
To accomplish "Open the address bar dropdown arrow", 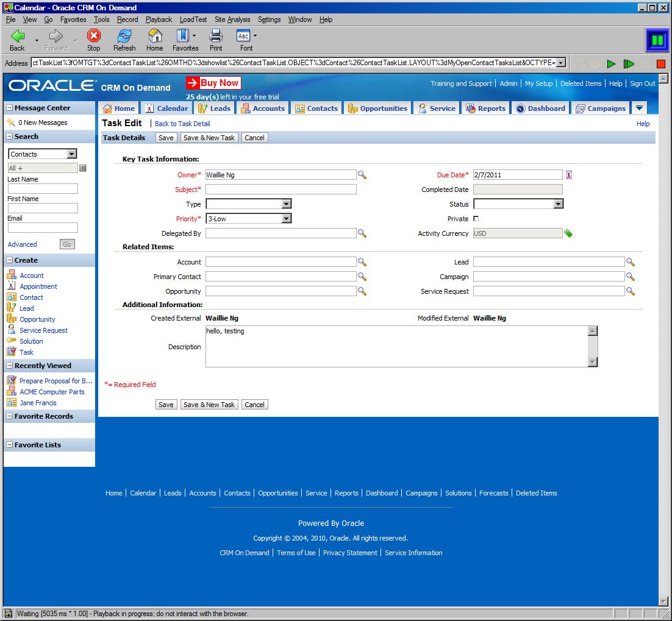I will [560, 63].
